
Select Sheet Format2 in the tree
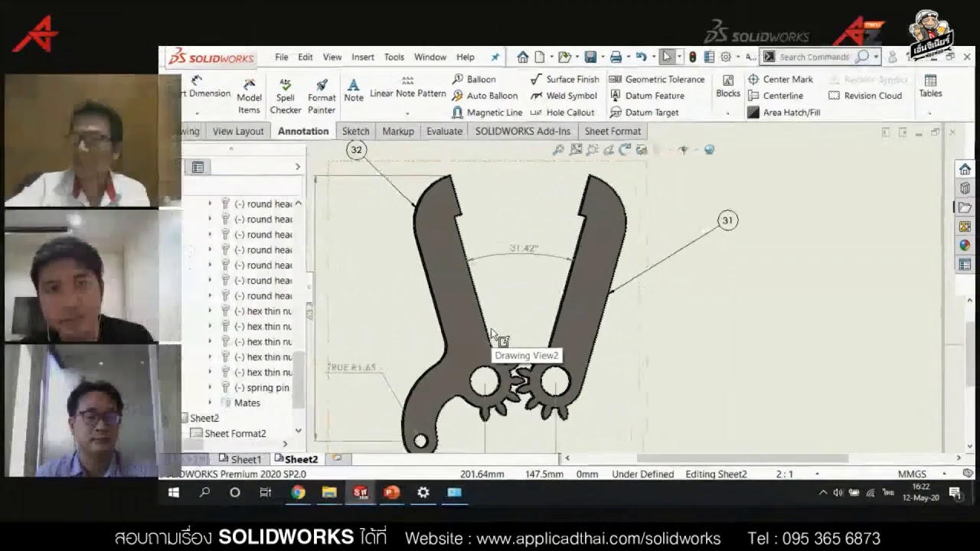228,433
